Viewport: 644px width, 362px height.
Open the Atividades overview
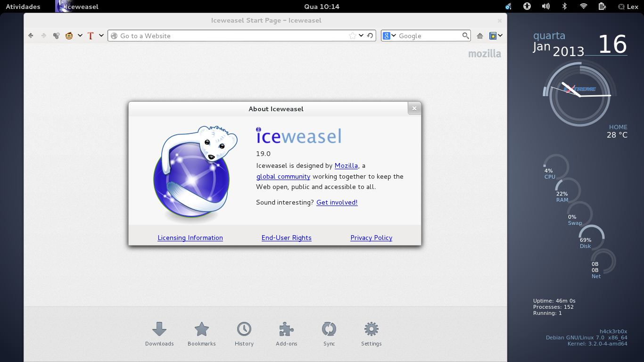coord(23,7)
